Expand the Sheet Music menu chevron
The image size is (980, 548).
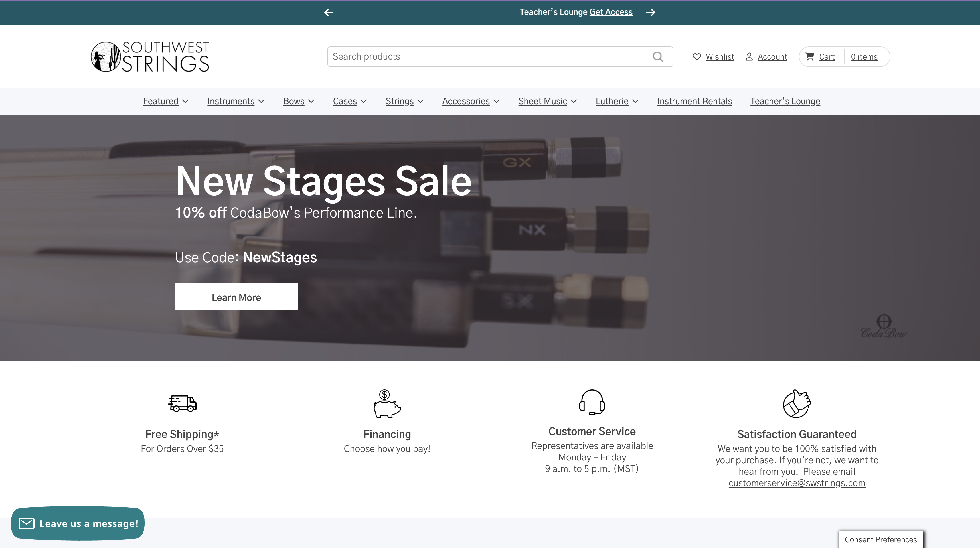pyautogui.click(x=574, y=102)
